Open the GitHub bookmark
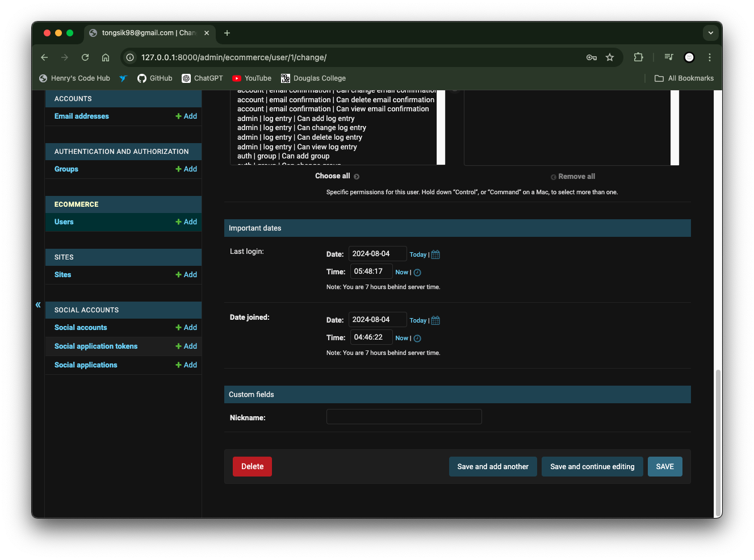 (155, 78)
